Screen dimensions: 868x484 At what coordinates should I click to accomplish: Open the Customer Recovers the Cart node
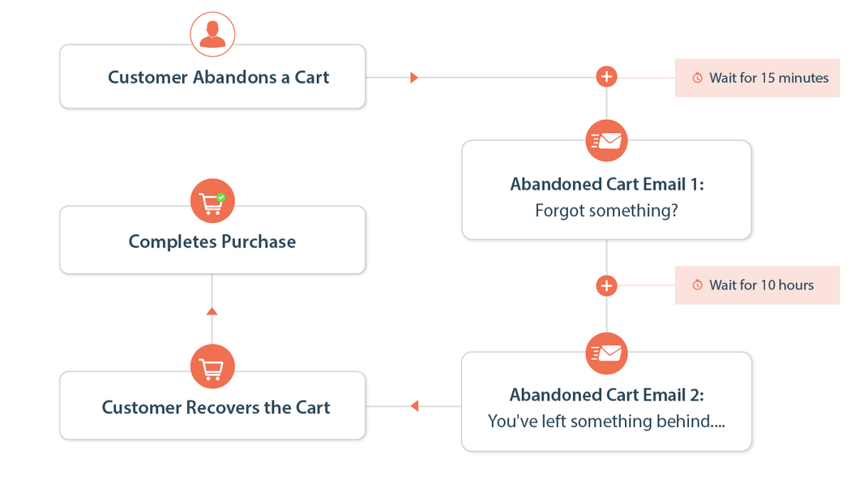click(216, 407)
